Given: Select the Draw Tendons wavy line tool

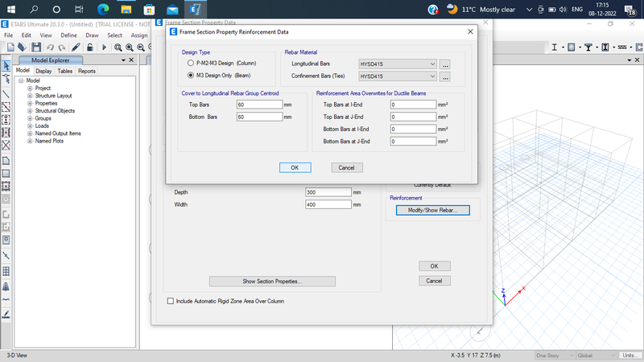Looking at the screenshot, I should (6, 299).
